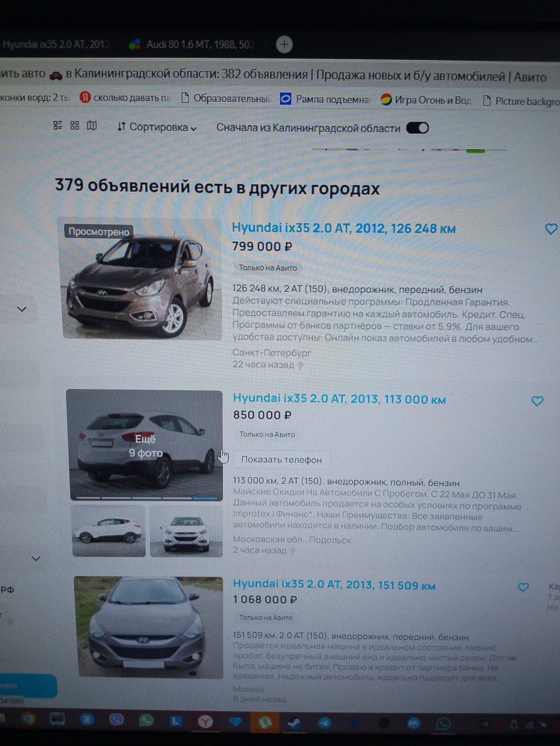Switch to Audi 80 1.6 MT browser tab
The width and height of the screenshot is (560, 746).
click(192, 45)
